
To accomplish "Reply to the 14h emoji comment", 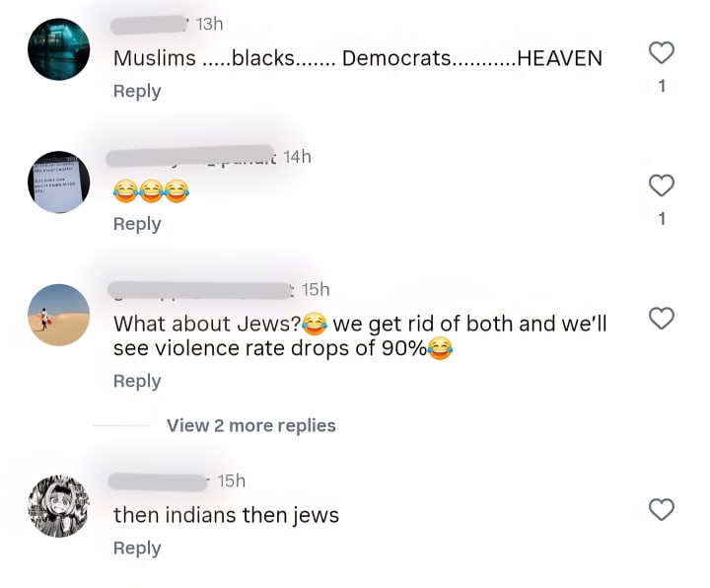I will point(137,224).
